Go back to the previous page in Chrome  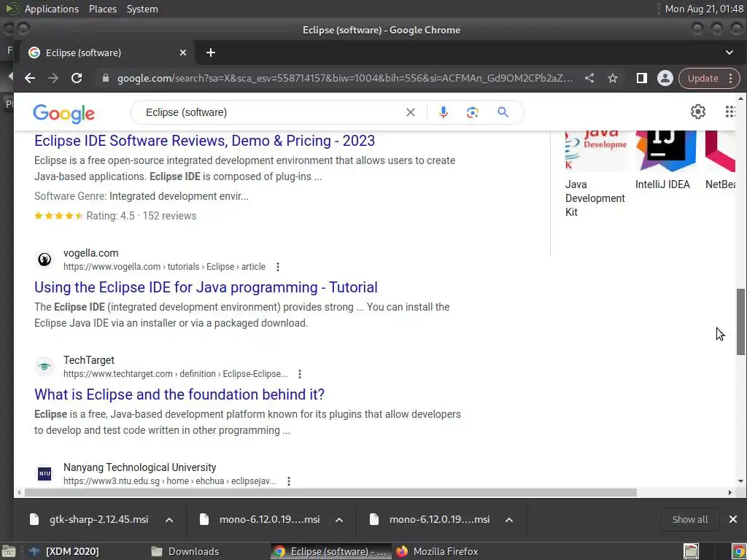(30, 78)
